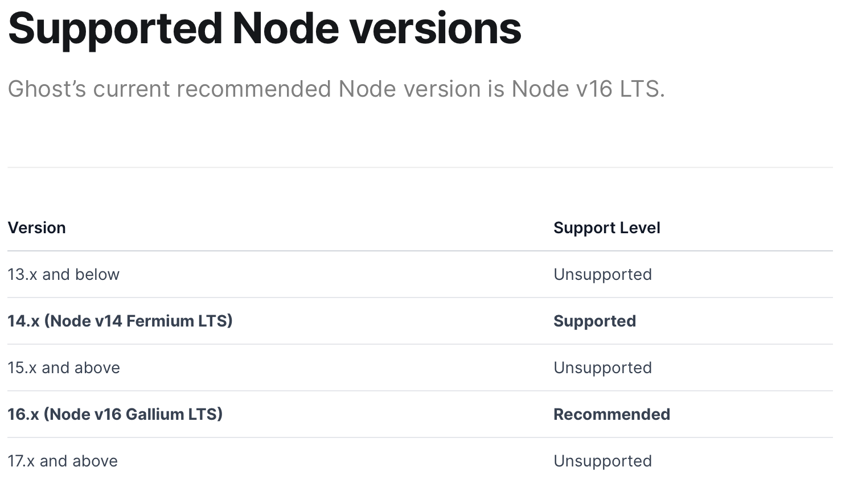Click the word 'versions' in the heading
This screenshot has height=504, width=862.
pos(436,28)
